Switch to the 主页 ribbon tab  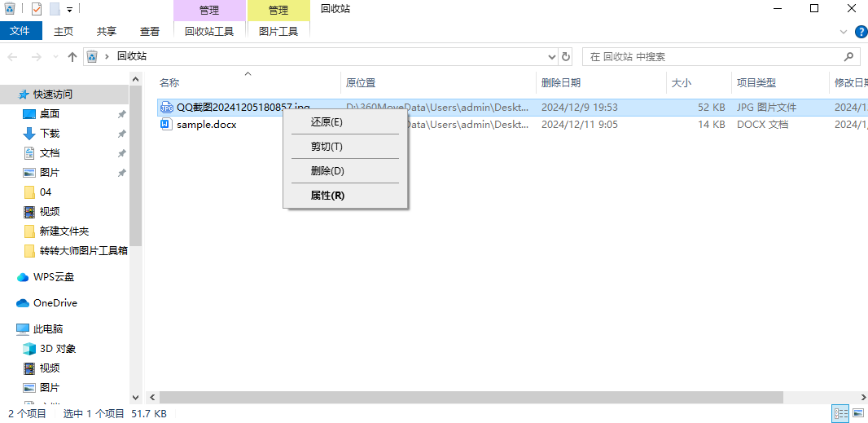click(x=64, y=32)
